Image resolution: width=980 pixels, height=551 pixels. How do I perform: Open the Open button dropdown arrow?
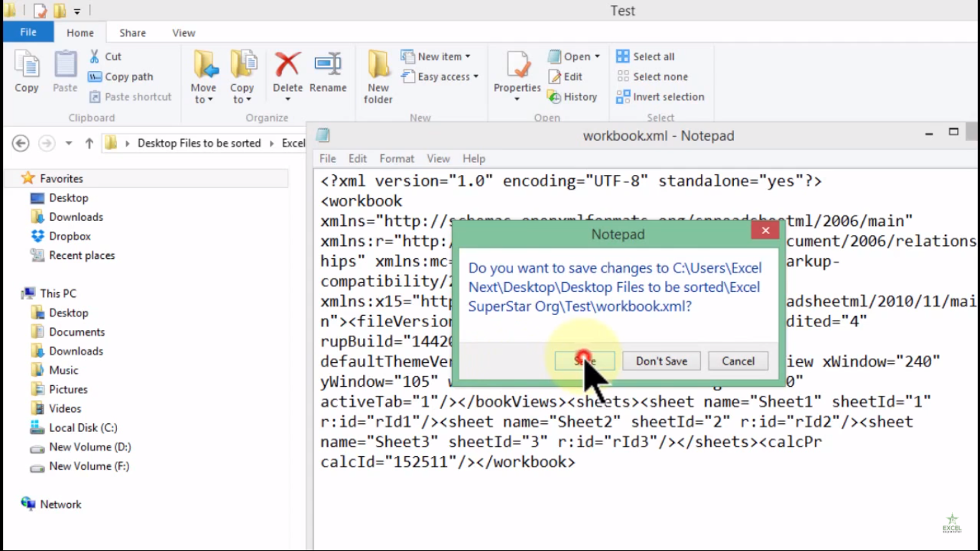tap(598, 57)
